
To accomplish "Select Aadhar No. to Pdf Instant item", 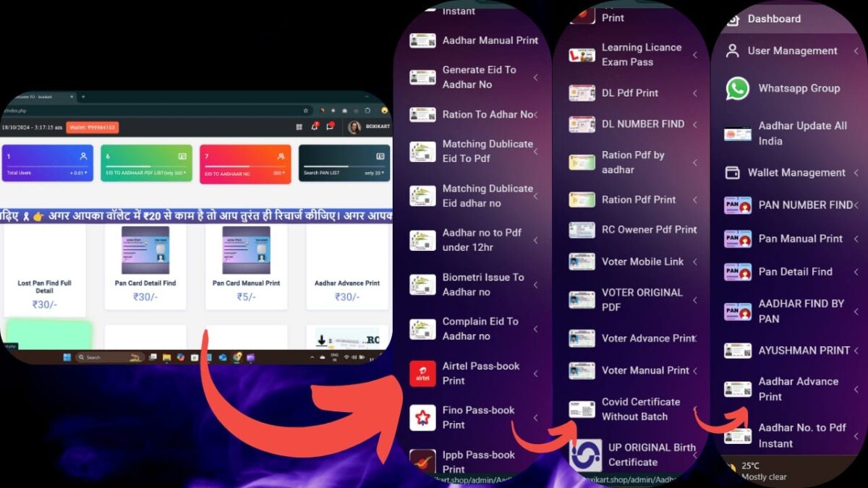I will tap(792, 436).
